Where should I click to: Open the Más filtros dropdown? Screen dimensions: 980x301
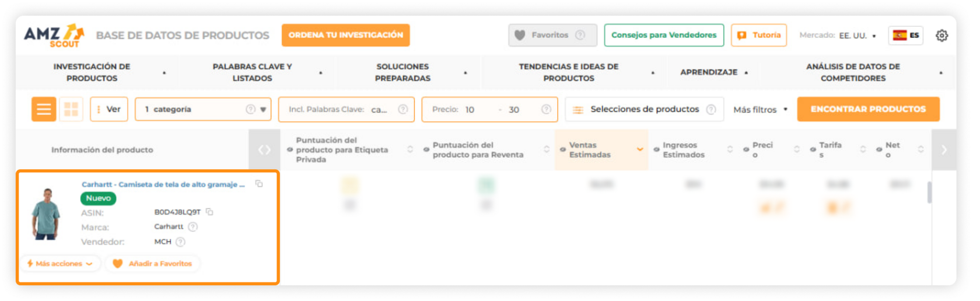coord(760,109)
